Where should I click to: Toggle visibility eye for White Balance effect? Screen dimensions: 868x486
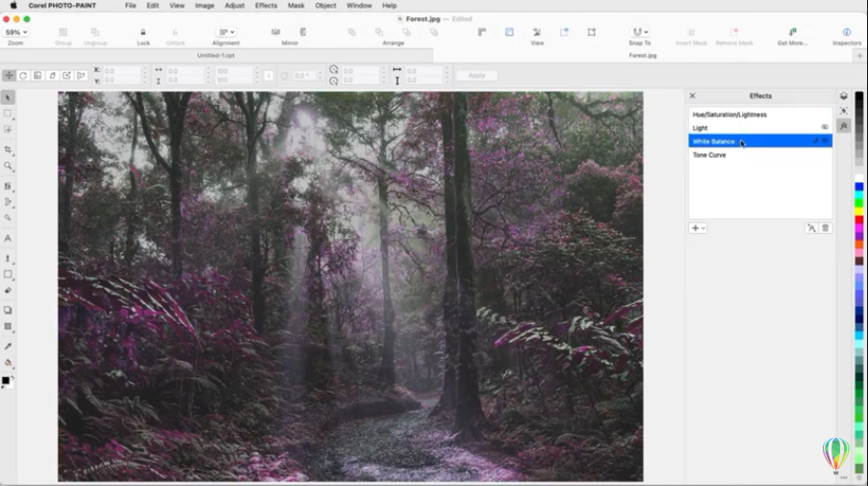click(825, 141)
